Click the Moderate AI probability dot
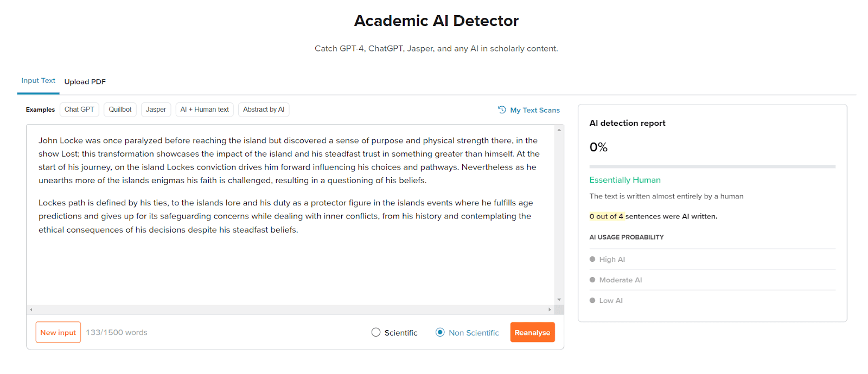The width and height of the screenshot is (868, 374). (592, 280)
